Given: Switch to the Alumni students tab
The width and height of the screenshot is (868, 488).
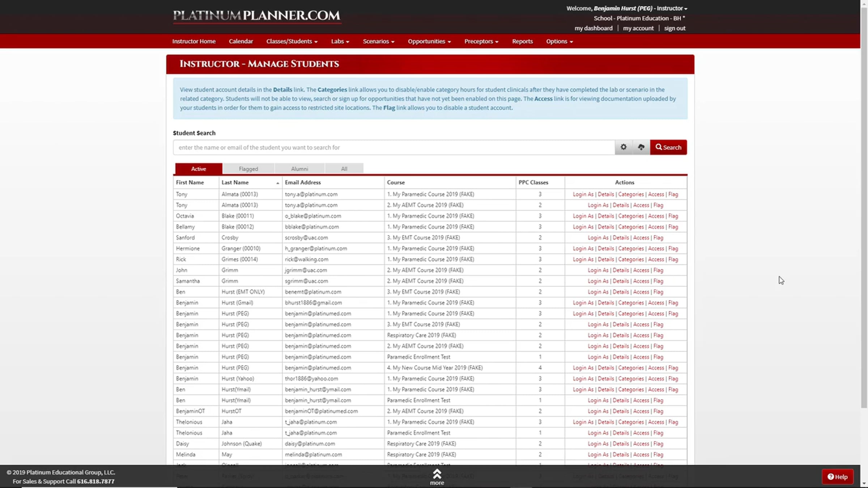Looking at the screenshot, I should [x=299, y=169].
